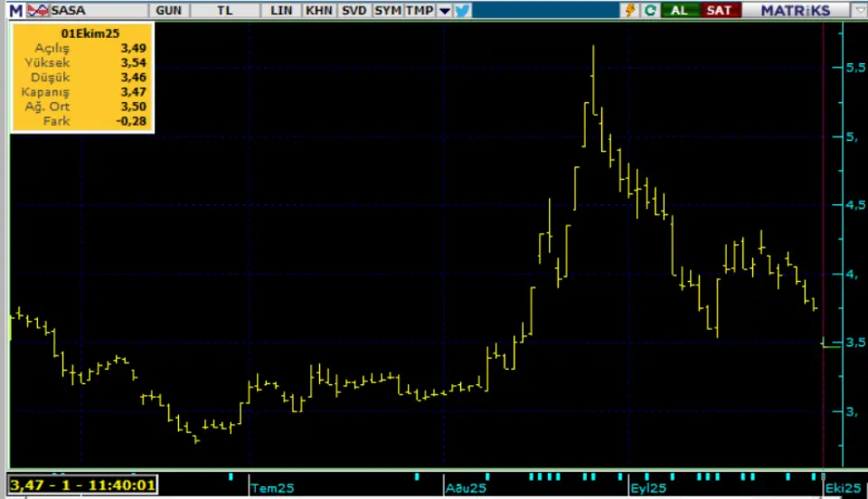This screenshot has height=499, width=868.
Task: Open the Twitter bird icon
Action: [x=463, y=11]
